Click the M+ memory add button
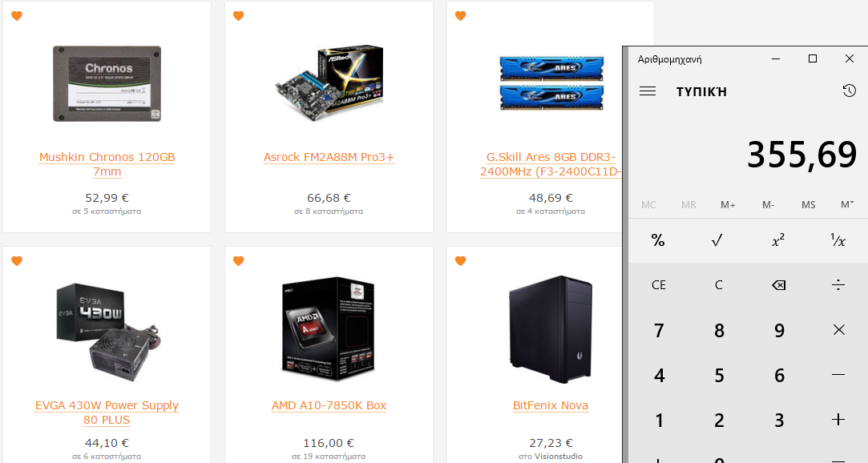 728,205
